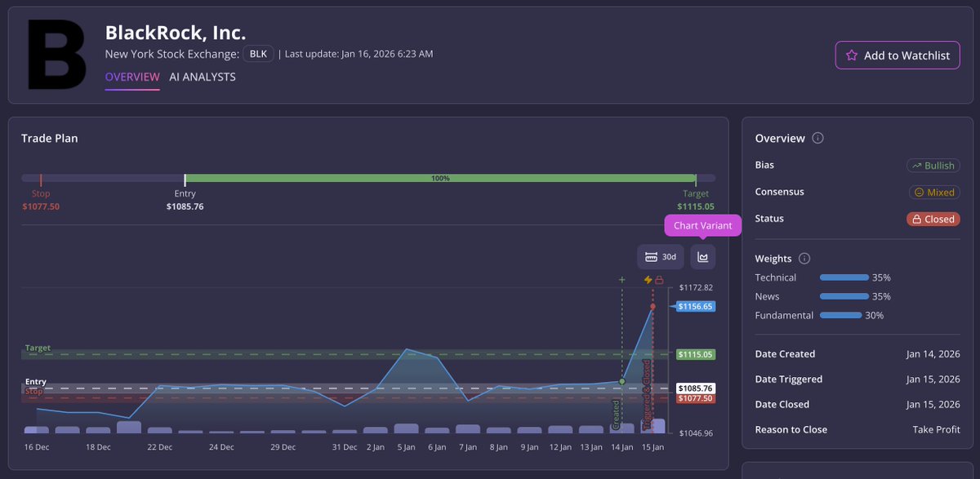Click the Entry line label on chart
This screenshot has width=980, height=479.
tap(35, 382)
